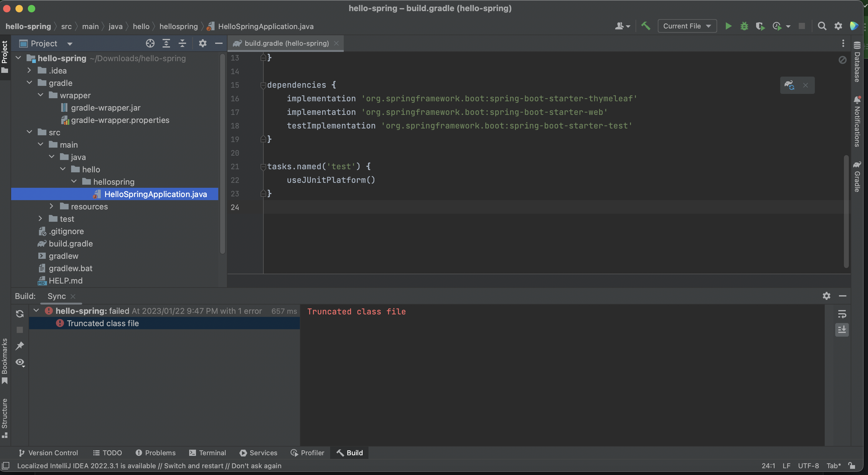This screenshot has height=475, width=868.
Task: Open Current File run configuration dropdown
Action: [x=687, y=26]
